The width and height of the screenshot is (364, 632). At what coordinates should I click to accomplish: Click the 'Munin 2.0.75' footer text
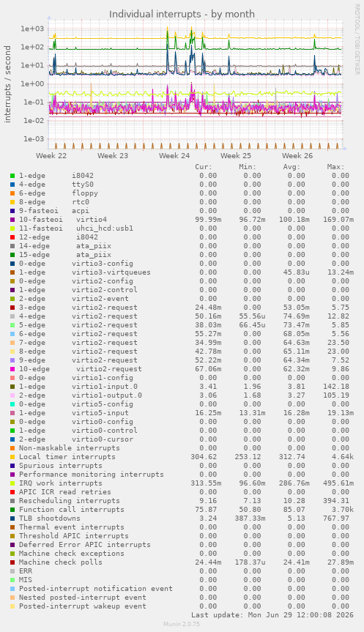click(182, 625)
